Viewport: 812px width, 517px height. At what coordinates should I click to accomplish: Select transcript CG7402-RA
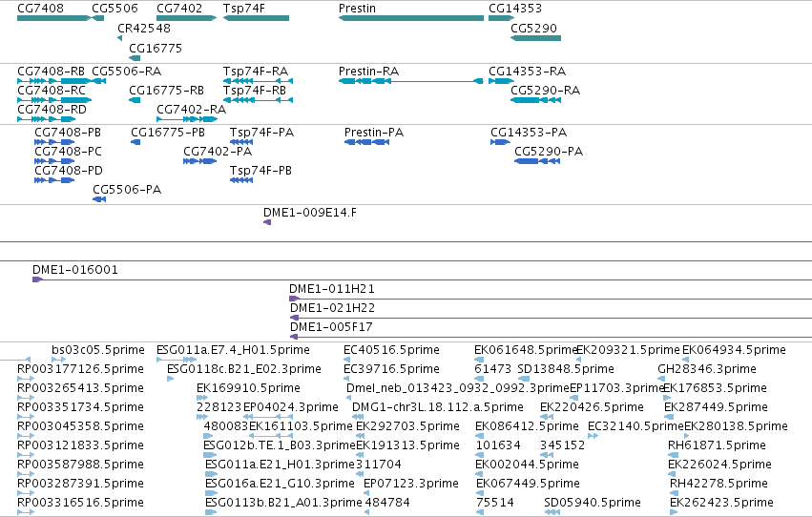coord(191,110)
